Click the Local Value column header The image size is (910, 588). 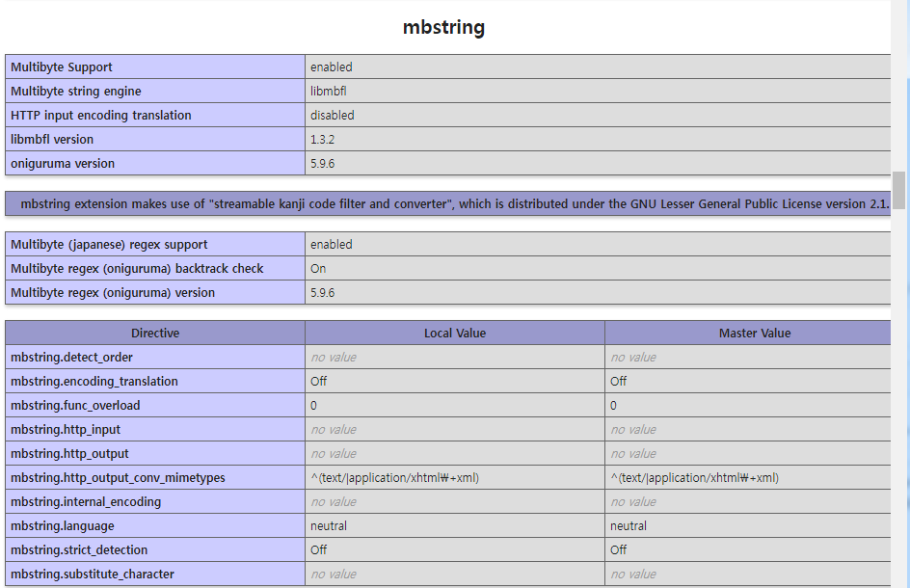pyautogui.click(x=455, y=334)
